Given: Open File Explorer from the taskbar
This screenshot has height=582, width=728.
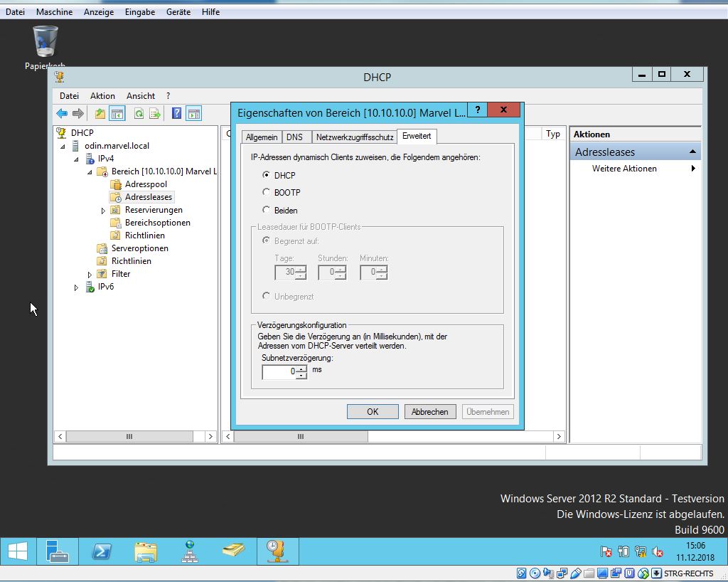Looking at the screenshot, I should coord(145,552).
